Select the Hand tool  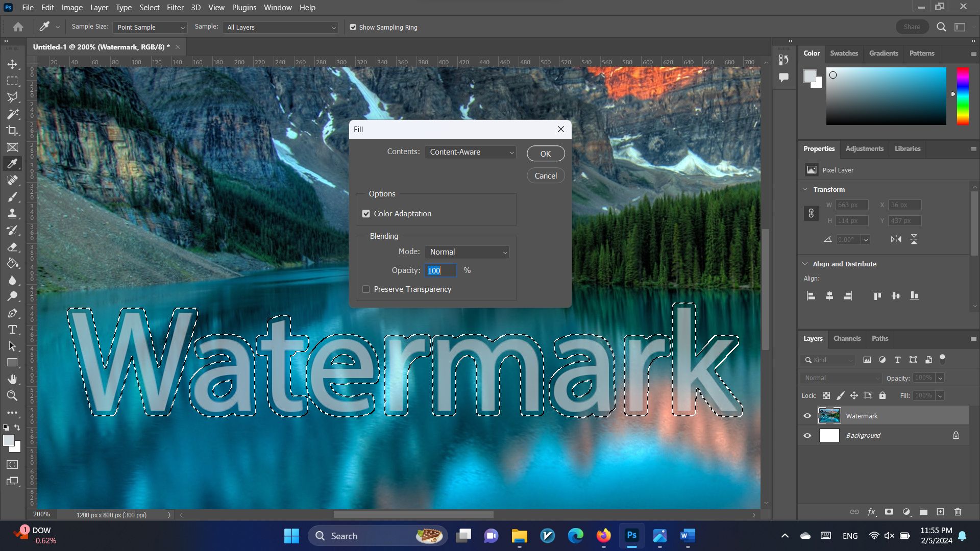(x=12, y=379)
